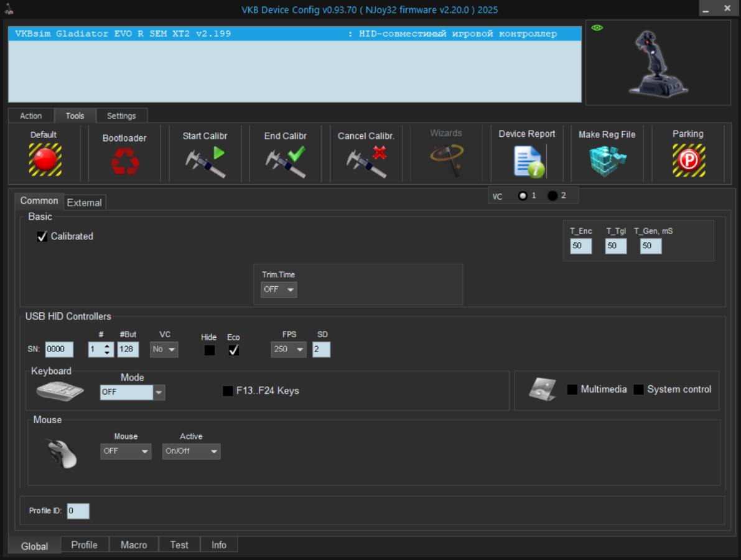Click the #But 128 field
Screen dimensions: 741x560
point(128,349)
